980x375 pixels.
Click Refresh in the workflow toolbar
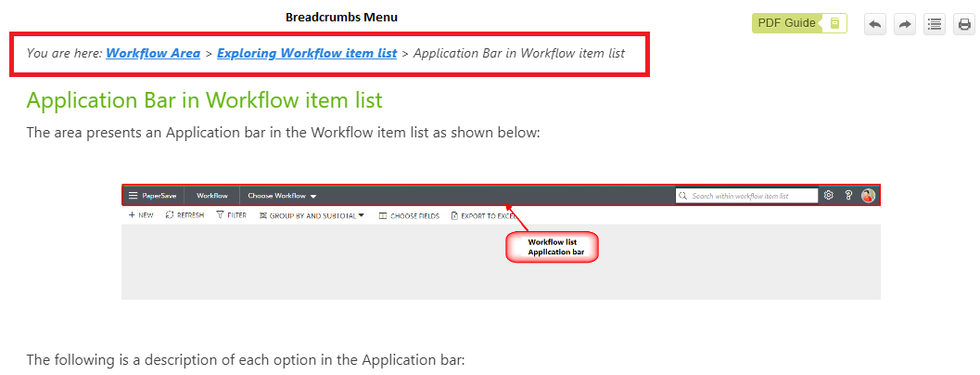[185, 215]
